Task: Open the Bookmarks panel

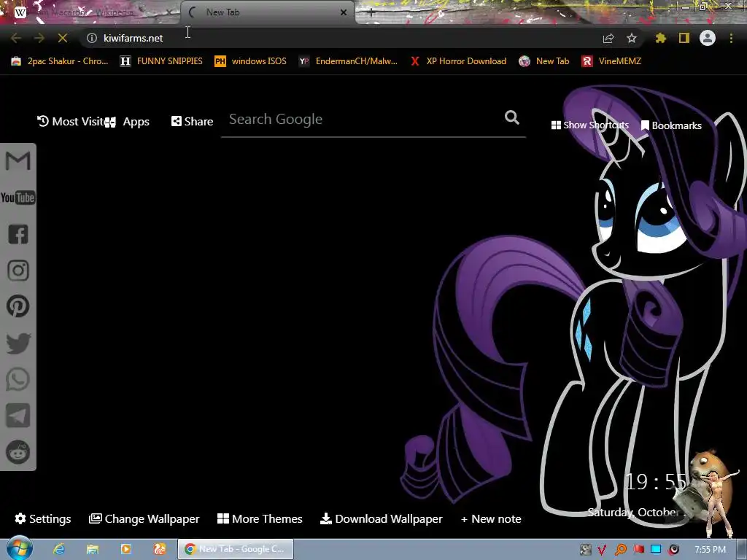Action: (671, 125)
